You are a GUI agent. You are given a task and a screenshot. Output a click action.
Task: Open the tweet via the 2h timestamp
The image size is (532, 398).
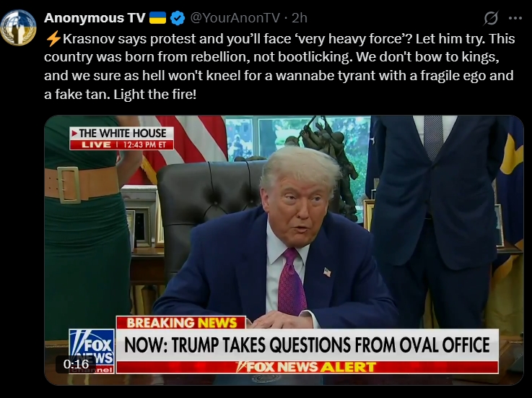coord(300,17)
